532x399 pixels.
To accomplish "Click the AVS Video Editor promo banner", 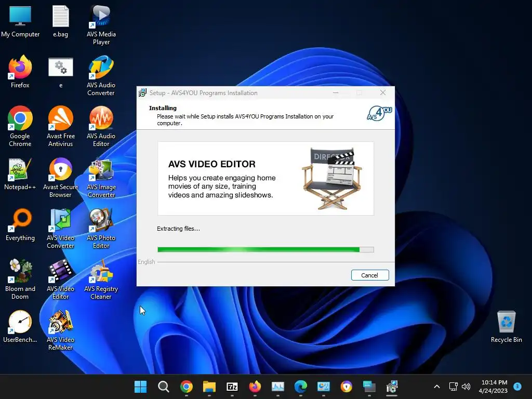I will click(x=265, y=179).
